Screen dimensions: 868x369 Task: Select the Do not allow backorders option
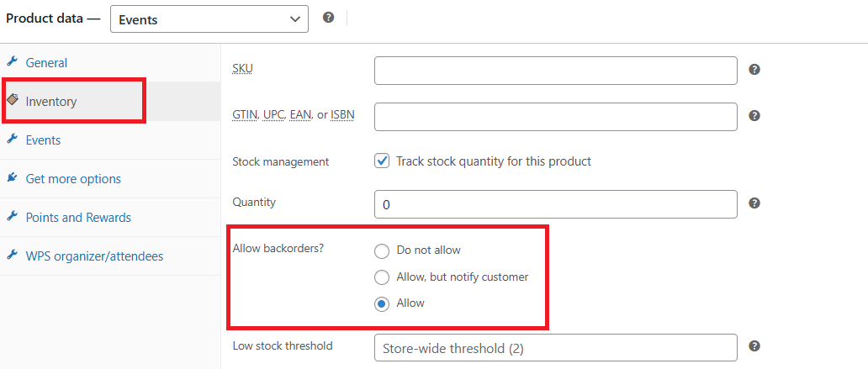(382, 250)
